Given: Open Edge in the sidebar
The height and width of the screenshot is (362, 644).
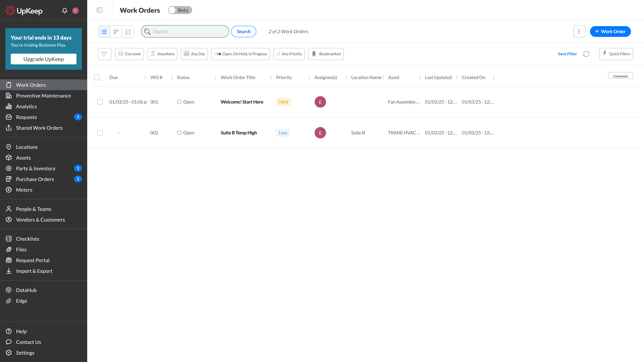Looking at the screenshot, I should (x=44, y=301).
